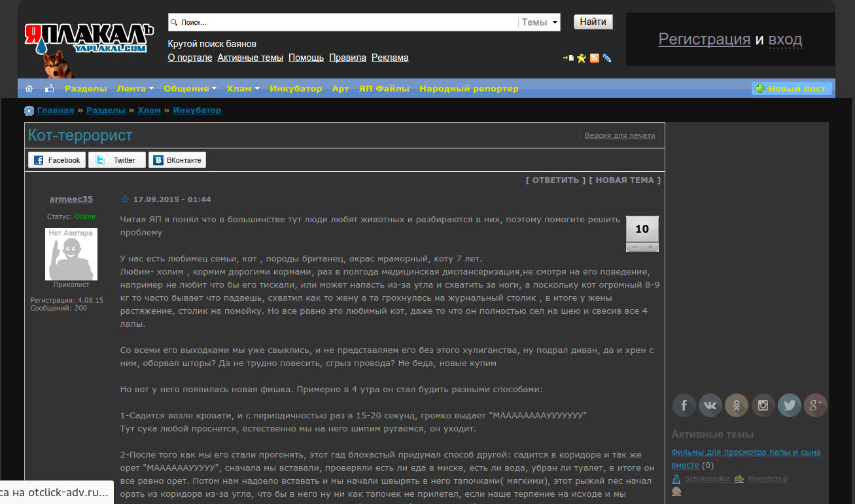The height and width of the screenshot is (504, 855).
Task: Click the green arrow icon before Инкубатор
Action: point(739,479)
